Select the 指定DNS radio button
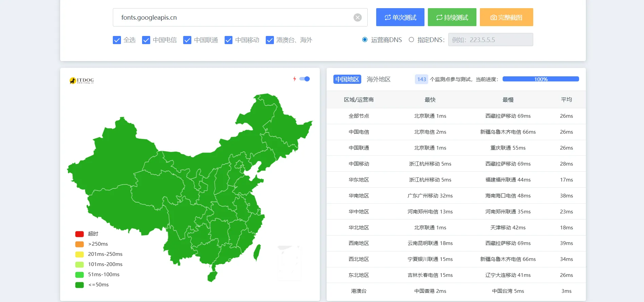The height and width of the screenshot is (302, 644). click(411, 40)
